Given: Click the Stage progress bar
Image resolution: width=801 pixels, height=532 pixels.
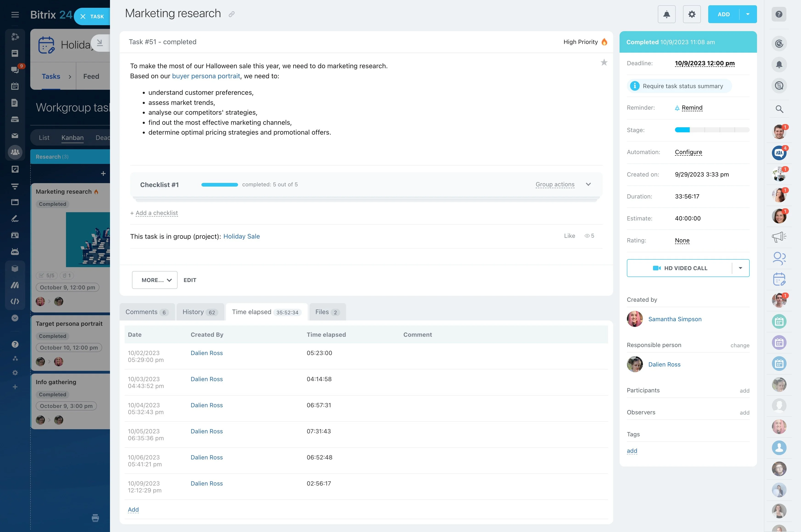Looking at the screenshot, I should pos(712,130).
